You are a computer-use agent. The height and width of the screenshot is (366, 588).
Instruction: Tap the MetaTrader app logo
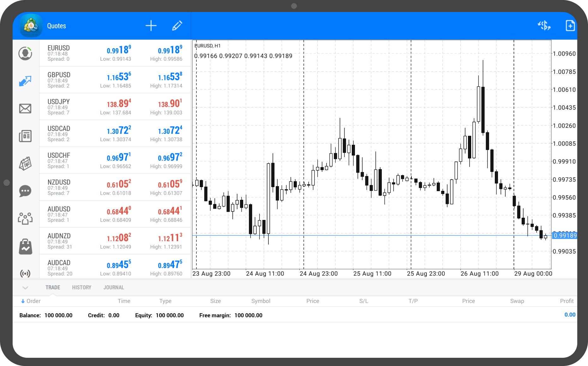tap(31, 26)
